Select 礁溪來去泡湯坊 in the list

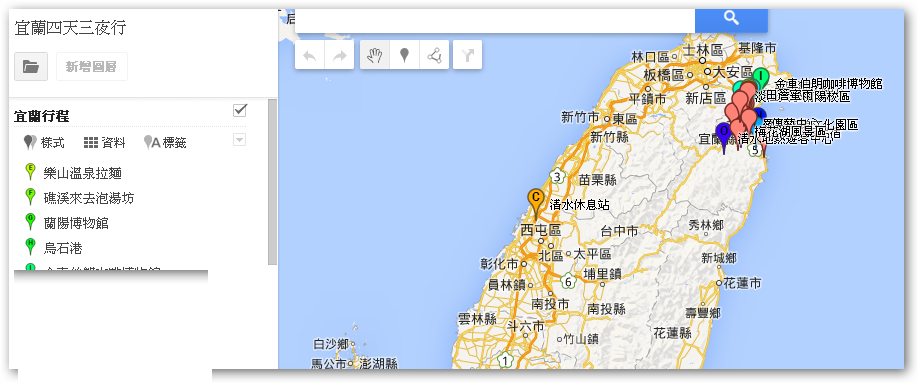[x=89, y=199]
